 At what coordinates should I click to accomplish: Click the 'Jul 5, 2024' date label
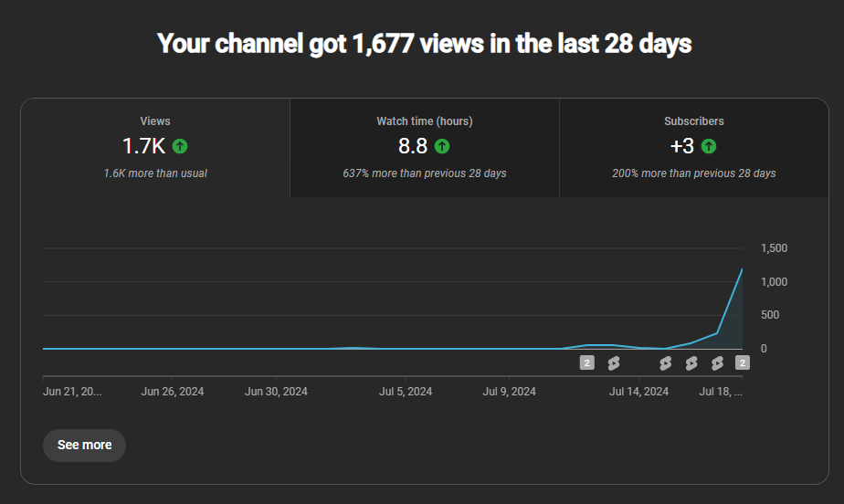406,392
